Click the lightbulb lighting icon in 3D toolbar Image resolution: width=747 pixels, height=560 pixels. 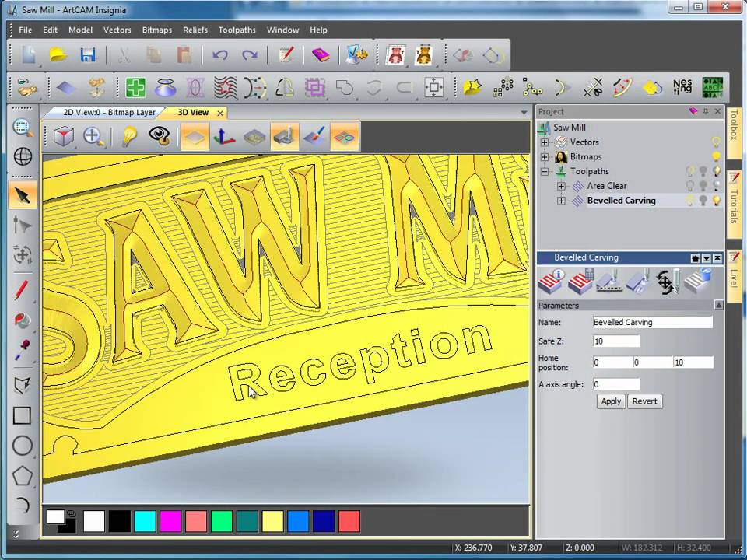pos(129,136)
